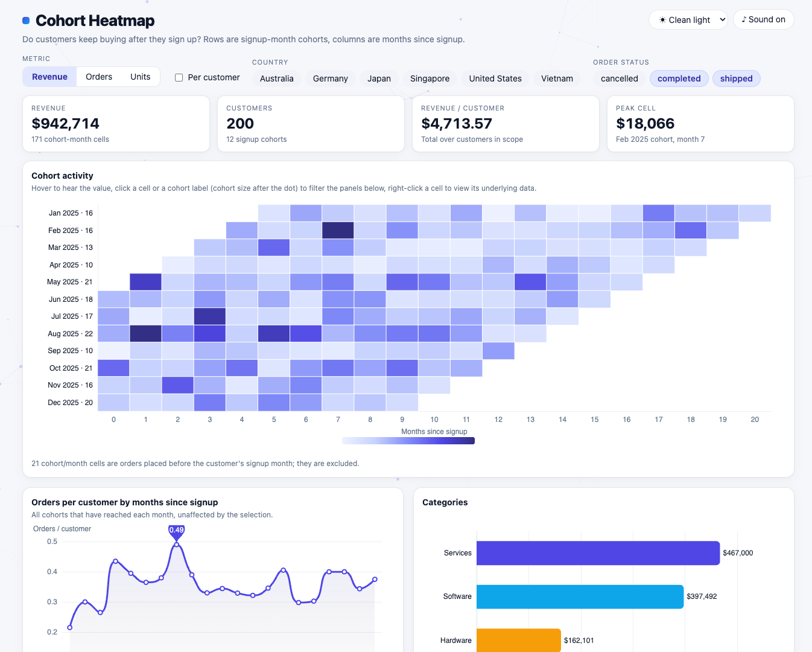The width and height of the screenshot is (812, 652).
Task: Filter by country Vietnam
Action: [557, 78]
